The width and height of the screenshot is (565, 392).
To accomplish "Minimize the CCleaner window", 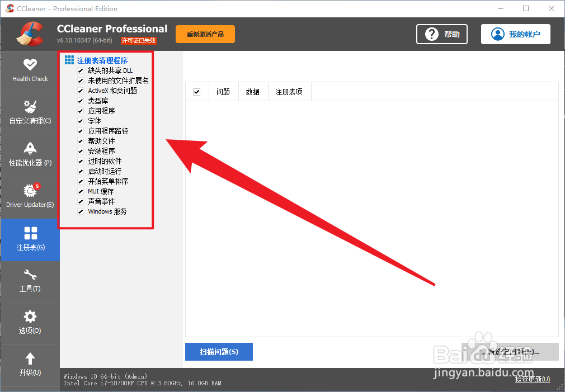I will coord(501,8).
